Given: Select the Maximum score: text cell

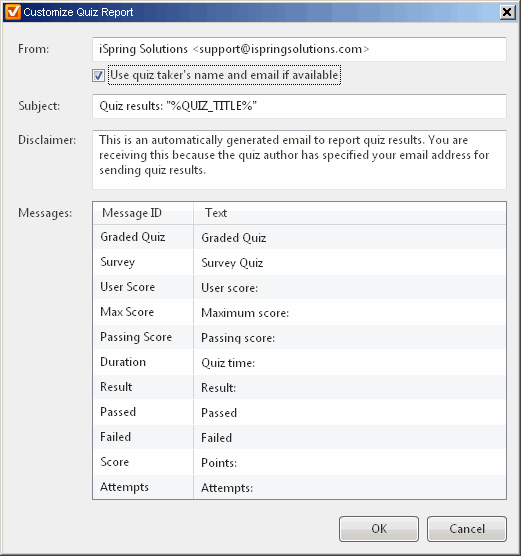Looking at the screenshot, I should (350, 312).
